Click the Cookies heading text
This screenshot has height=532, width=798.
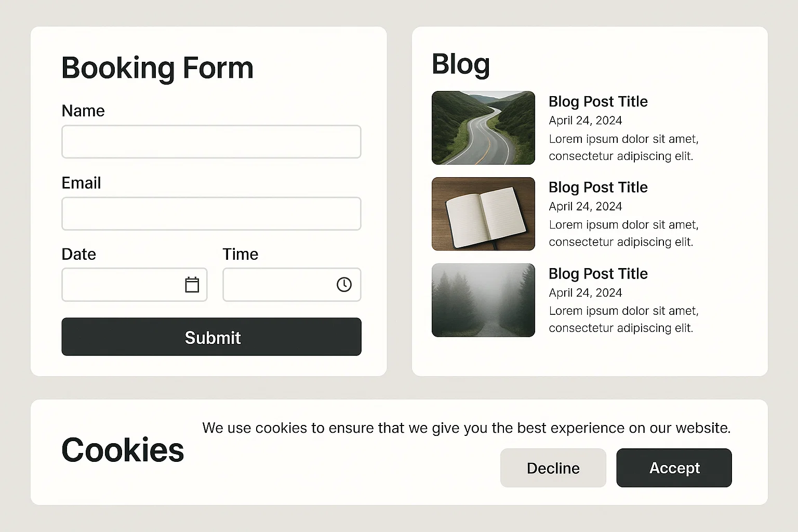123,450
